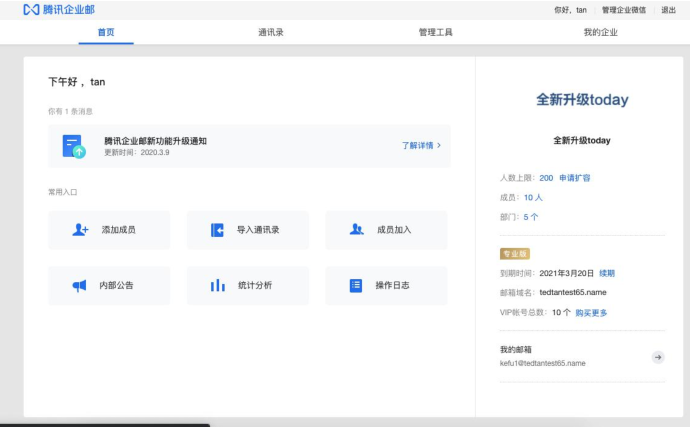Click the 统计分析 bar chart icon
This screenshot has height=437, width=696.
[x=217, y=286]
